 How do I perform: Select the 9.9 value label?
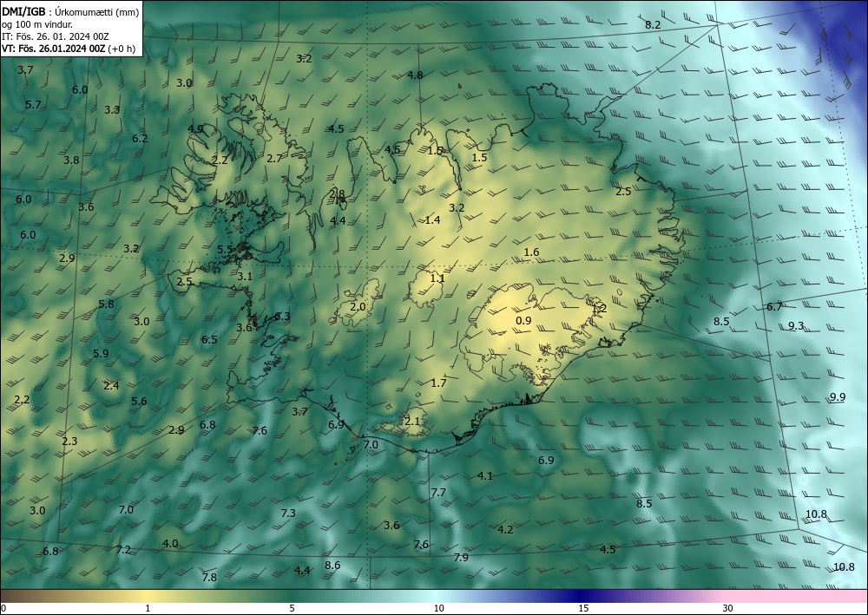pos(838,397)
